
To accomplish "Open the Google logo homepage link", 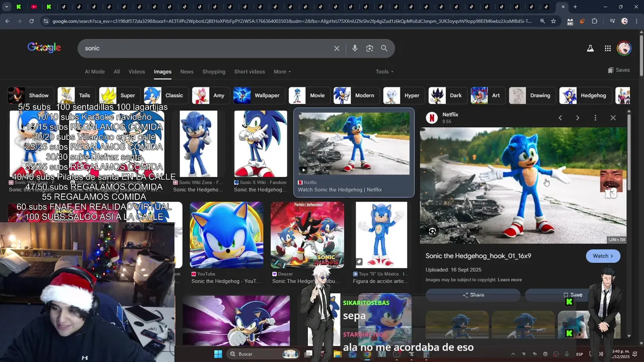I will point(44,48).
